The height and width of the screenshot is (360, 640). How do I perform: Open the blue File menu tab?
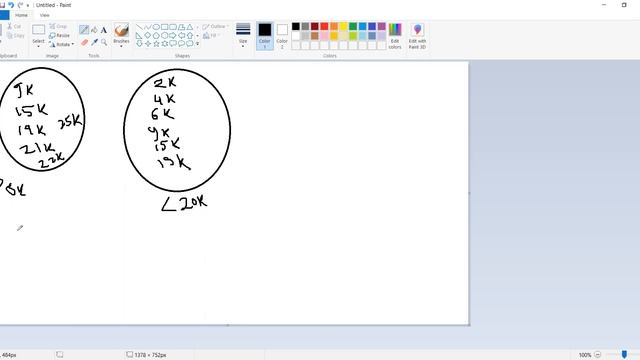pyautogui.click(x=4, y=15)
